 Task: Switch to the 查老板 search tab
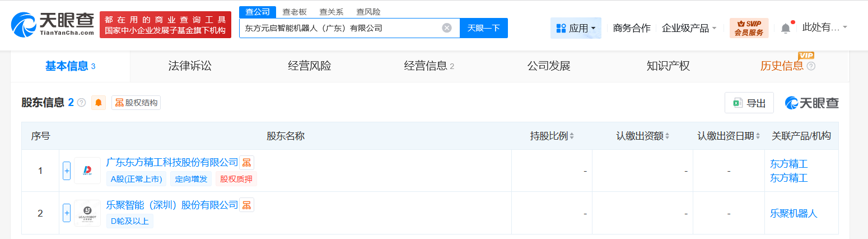click(293, 12)
